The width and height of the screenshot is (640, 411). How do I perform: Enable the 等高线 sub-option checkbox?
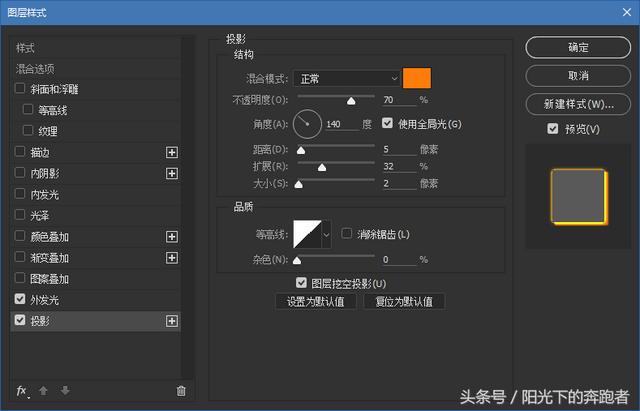point(28,109)
